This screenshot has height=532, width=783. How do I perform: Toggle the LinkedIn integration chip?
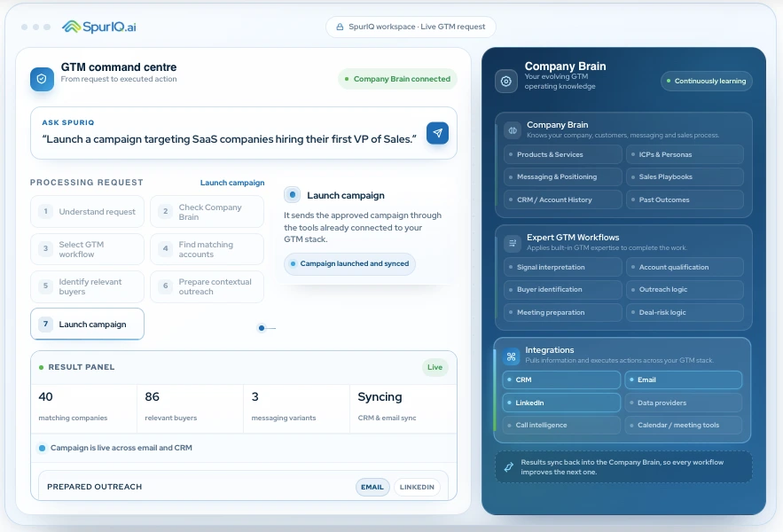(561, 403)
